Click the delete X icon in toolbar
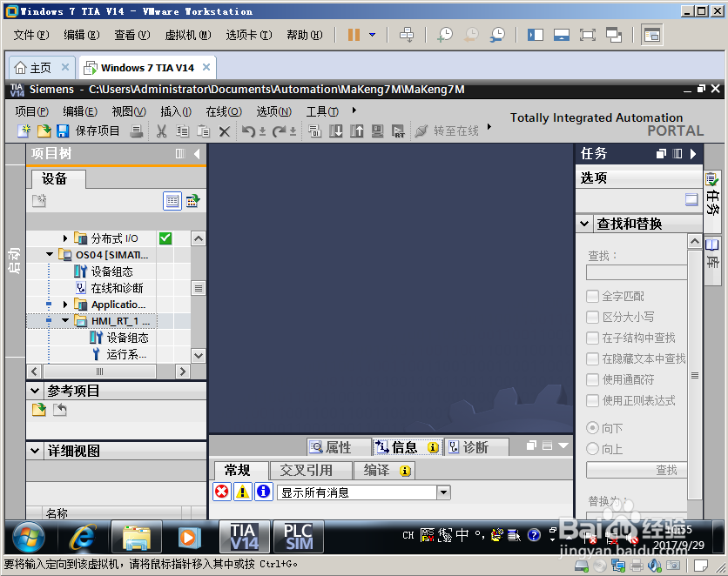 (225, 131)
